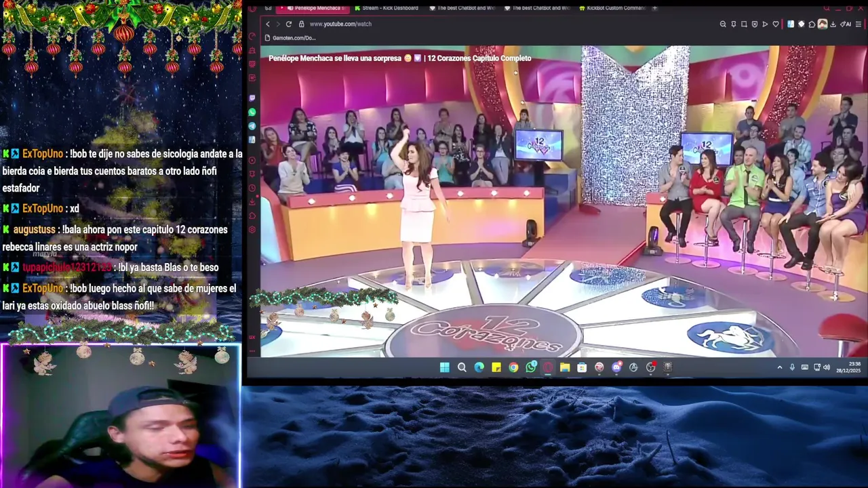Open the Gamoten.com bookmark
Viewport: 868px width, 488px height.
click(290, 38)
